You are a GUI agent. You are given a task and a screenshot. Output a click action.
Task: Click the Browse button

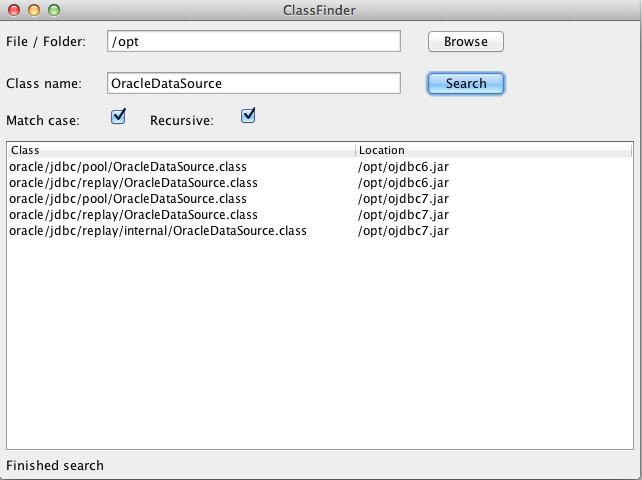(466, 41)
